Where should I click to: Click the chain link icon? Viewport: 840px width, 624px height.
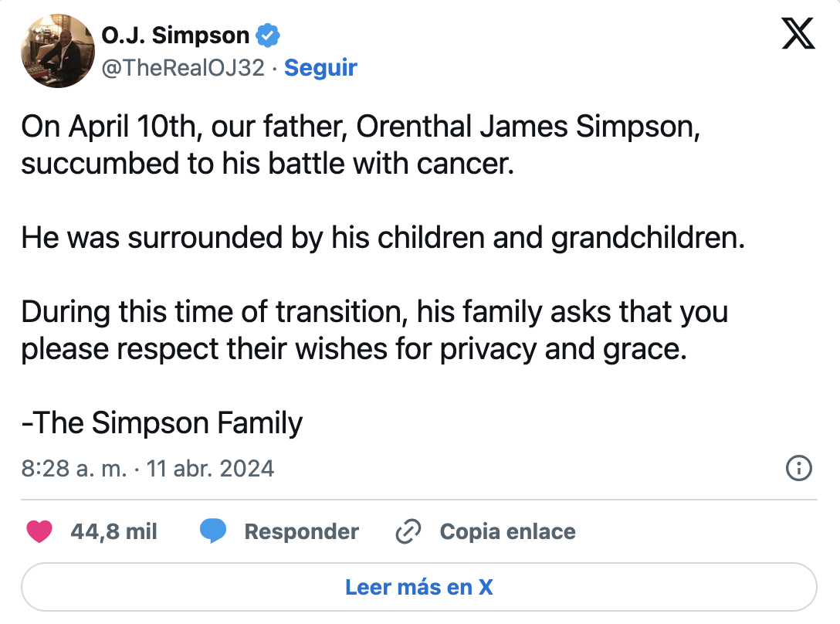pos(407,531)
